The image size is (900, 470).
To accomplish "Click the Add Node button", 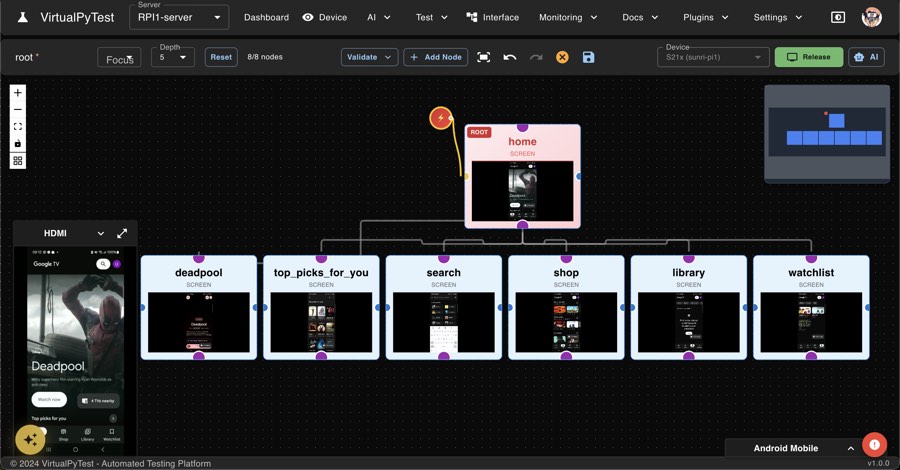I will click(x=436, y=57).
